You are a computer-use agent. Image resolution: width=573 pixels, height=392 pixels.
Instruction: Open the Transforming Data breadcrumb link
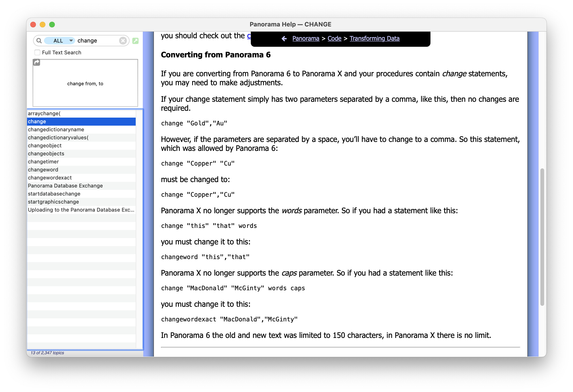tap(374, 38)
